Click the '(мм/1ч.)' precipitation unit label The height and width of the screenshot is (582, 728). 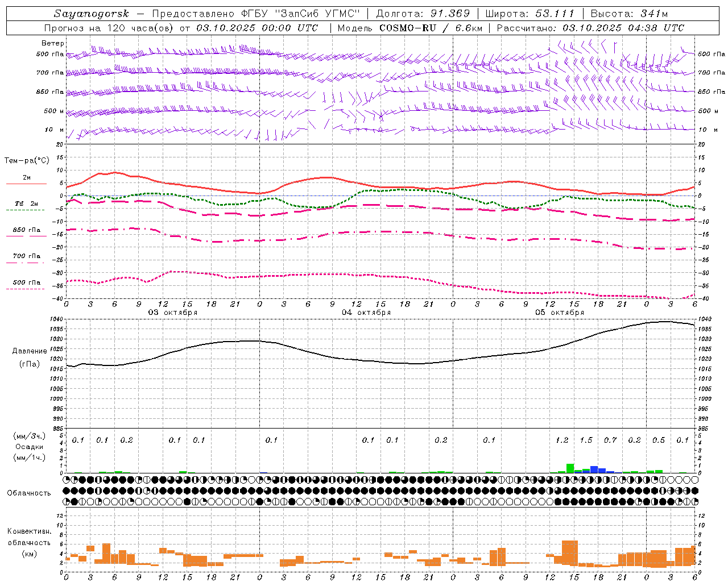tap(30, 457)
